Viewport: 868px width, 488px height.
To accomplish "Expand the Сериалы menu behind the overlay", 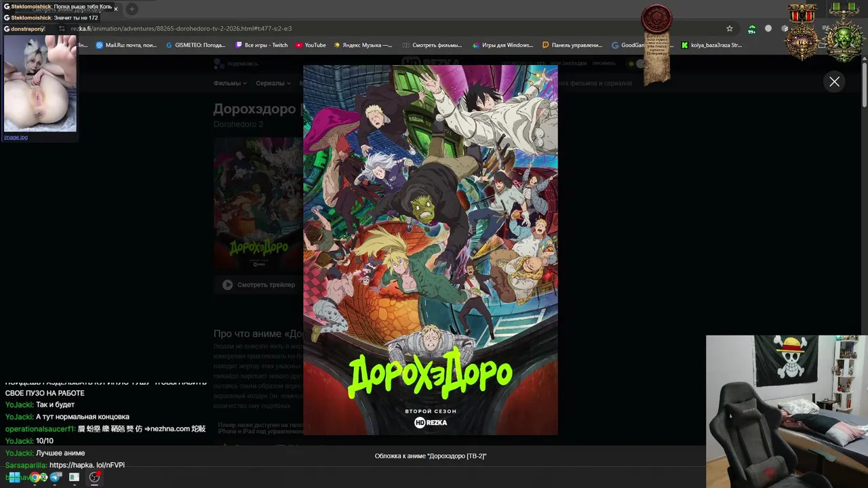I will 273,83.
